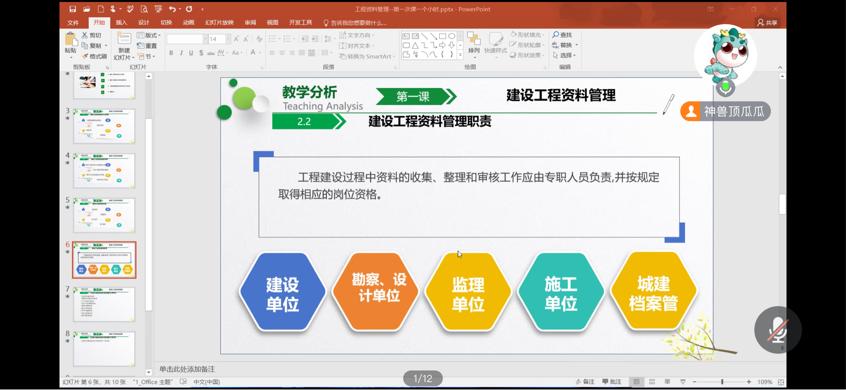Click 查找 find magnifier
The height and width of the screenshot is (390, 846).
[562, 35]
